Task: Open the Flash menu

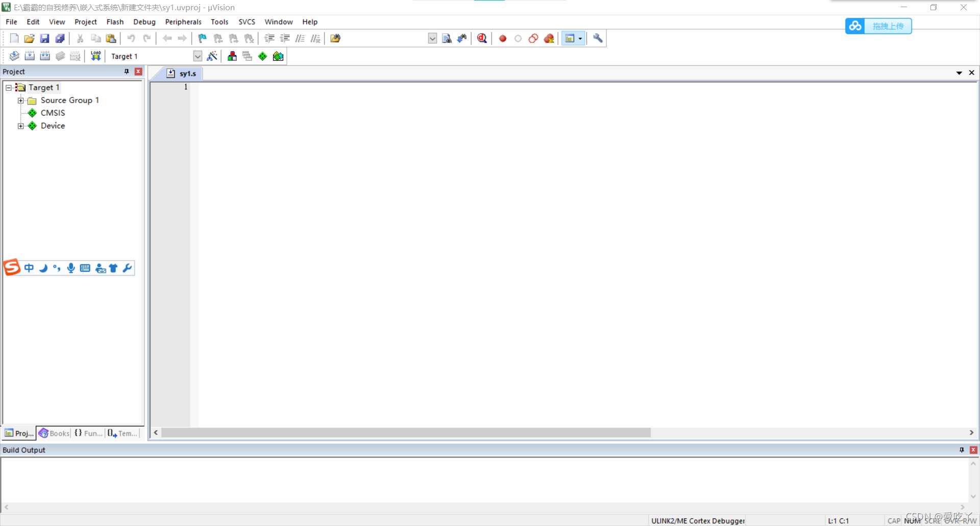Action: (x=115, y=22)
